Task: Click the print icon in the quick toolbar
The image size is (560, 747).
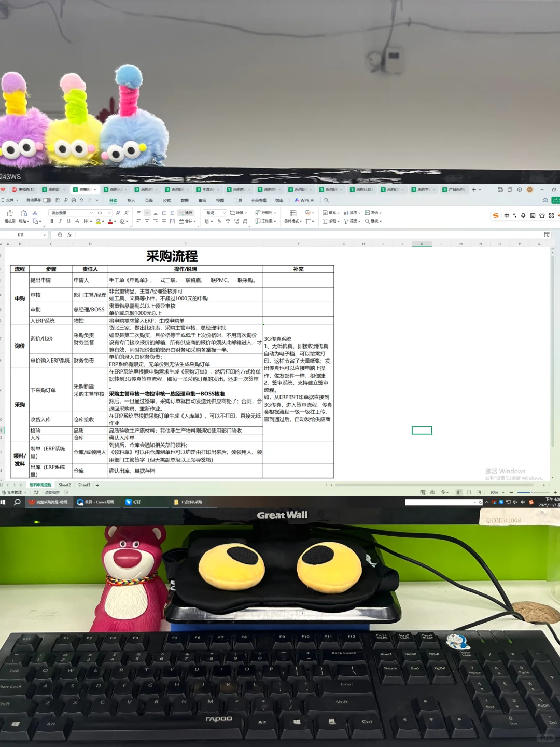Action: coord(74,200)
